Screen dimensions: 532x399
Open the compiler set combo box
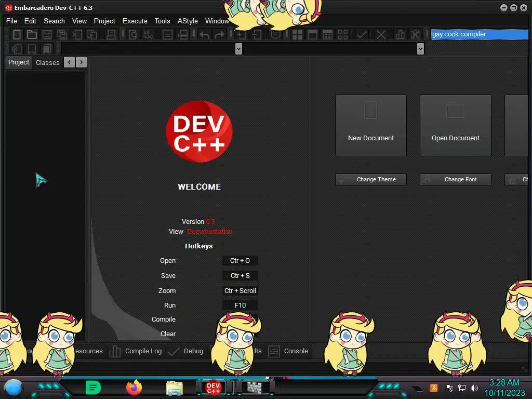pos(479,34)
